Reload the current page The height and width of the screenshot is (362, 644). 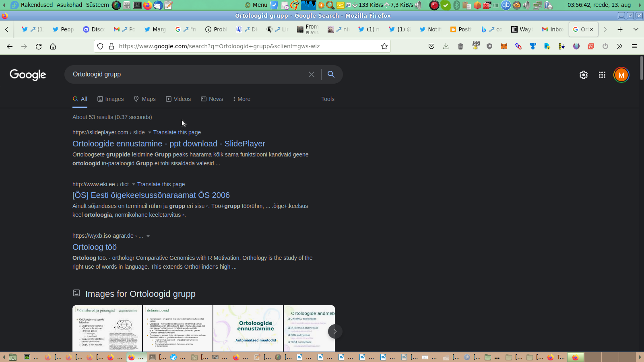[39, 46]
